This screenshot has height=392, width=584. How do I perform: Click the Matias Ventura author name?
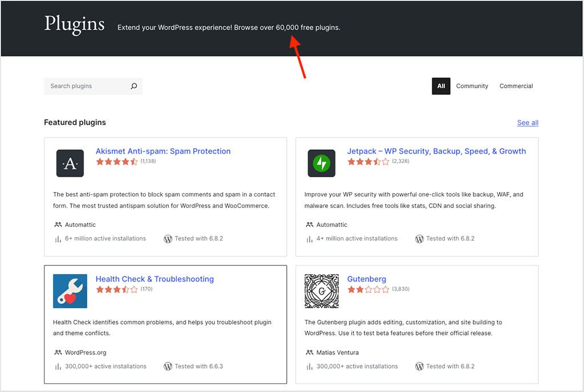pyautogui.click(x=338, y=353)
